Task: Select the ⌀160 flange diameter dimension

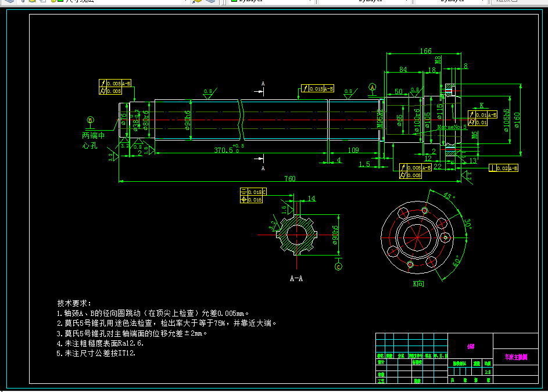Action: tap(517, 120)
